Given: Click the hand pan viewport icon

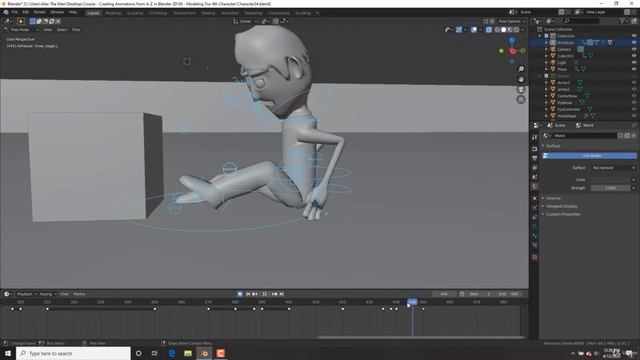Looking at the screenshot, I should coord(521,79).
